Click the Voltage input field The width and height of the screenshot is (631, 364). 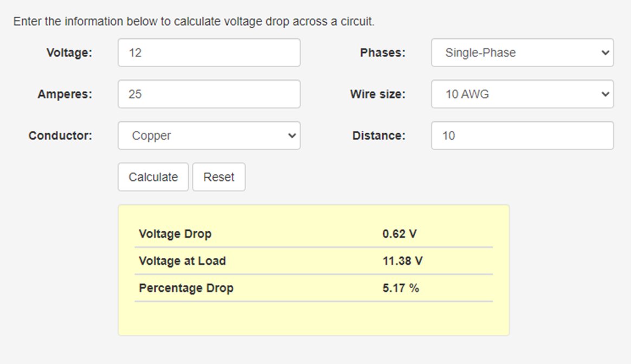209,53
